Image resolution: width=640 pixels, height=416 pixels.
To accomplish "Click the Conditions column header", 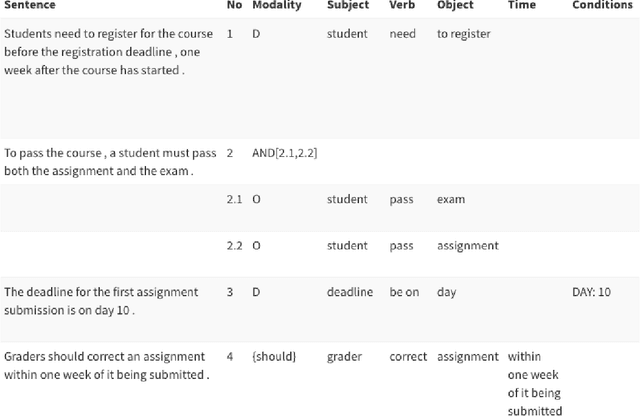I will [x=605, y=6].
